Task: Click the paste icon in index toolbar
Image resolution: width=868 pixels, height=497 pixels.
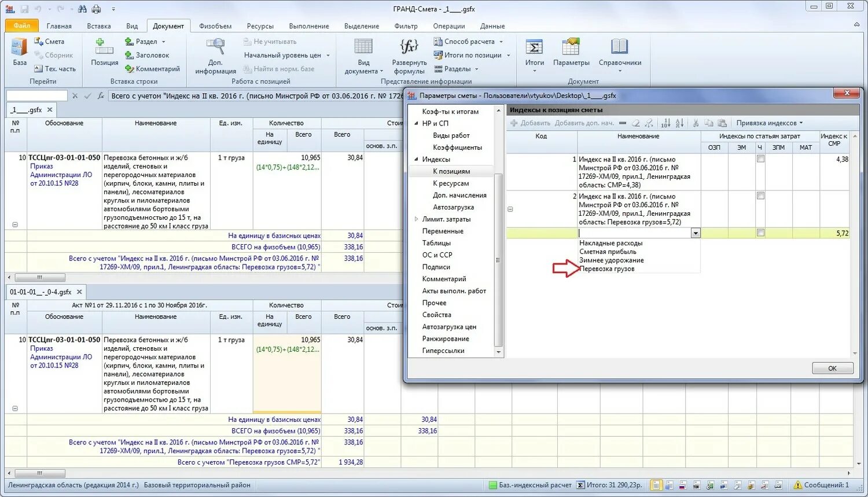Action: [722, 123]
